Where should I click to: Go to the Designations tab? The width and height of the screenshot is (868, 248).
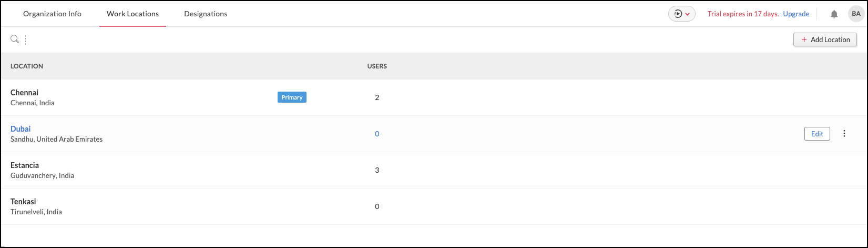point(206,14)
